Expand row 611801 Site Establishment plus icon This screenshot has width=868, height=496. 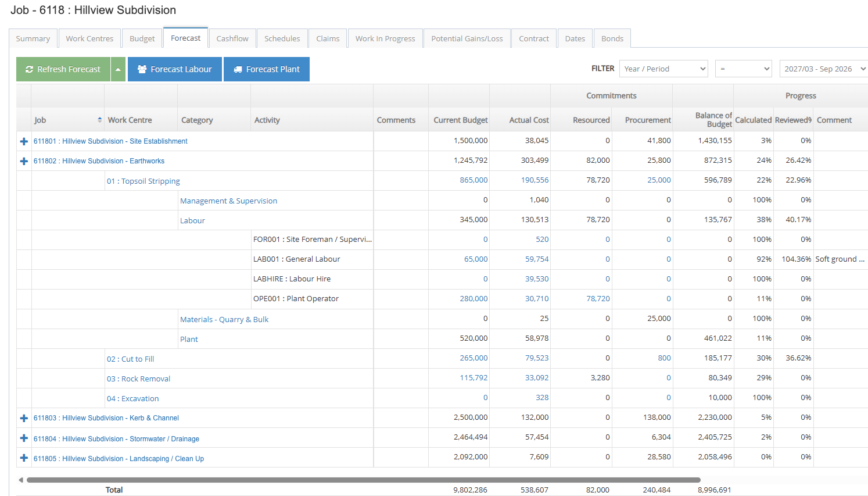click(24, 141)
